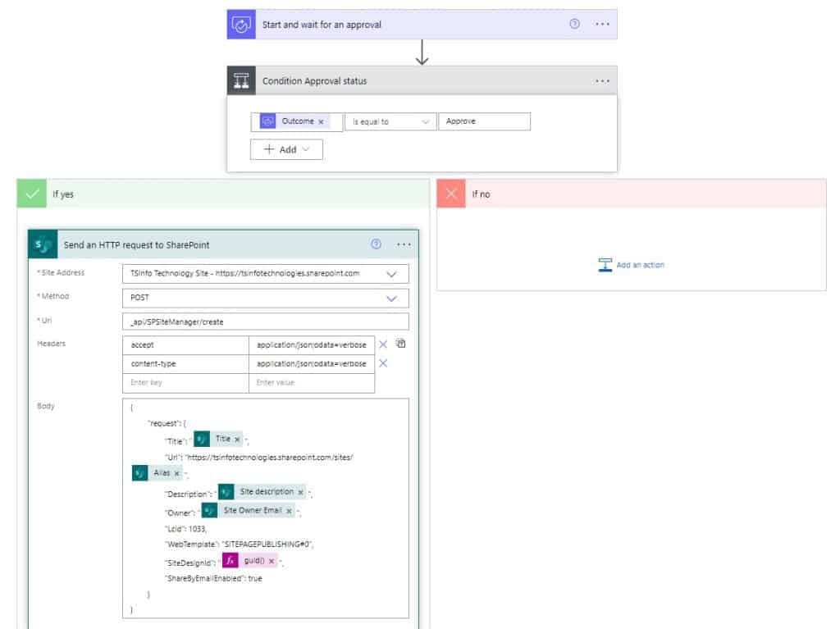
Task: Click Add an action in If no
Action: coord(632,265)
